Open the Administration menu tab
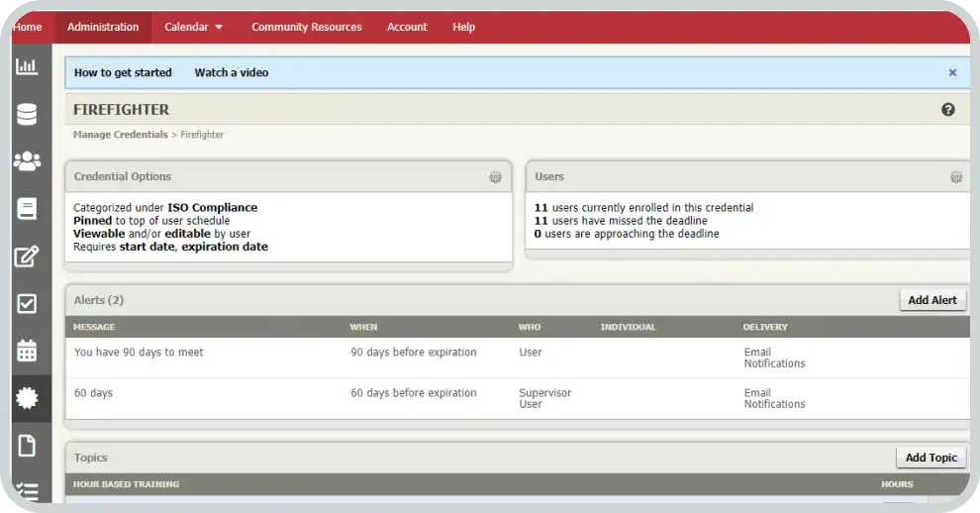The width and height of the screenshot is (980, 513). (103, 27)
